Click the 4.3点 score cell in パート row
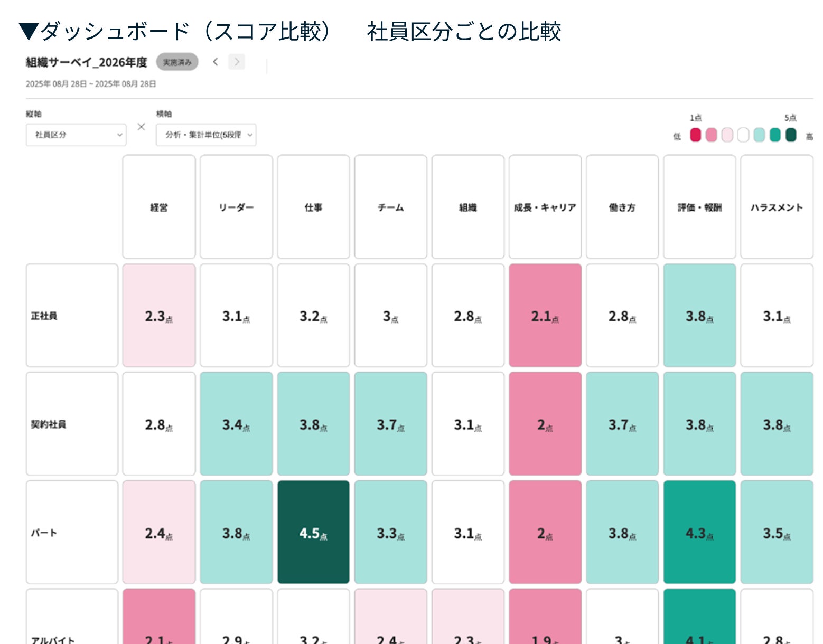This screenshot has height=644, width=823. [699, 532]
